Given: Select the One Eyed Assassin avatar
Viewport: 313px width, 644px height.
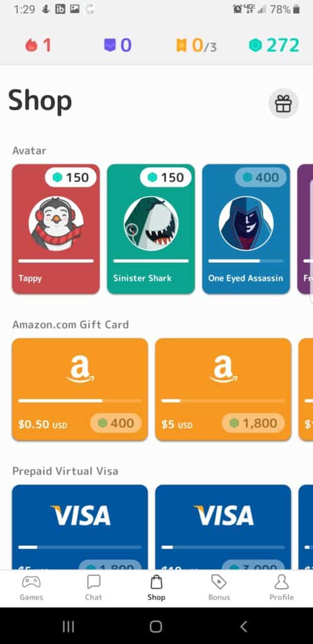Looking at the screenshot, I should (x=246, y=229).
